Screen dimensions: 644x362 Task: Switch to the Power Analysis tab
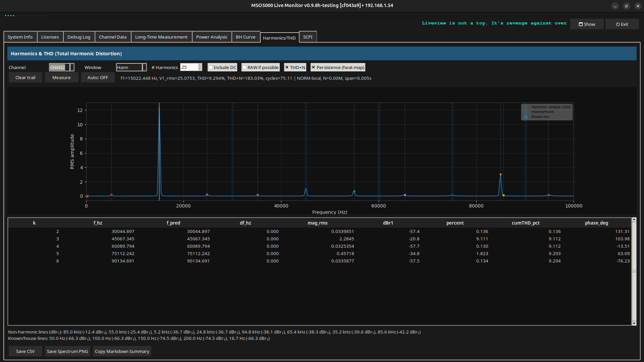pyautogui.click(x=211, y=37)
